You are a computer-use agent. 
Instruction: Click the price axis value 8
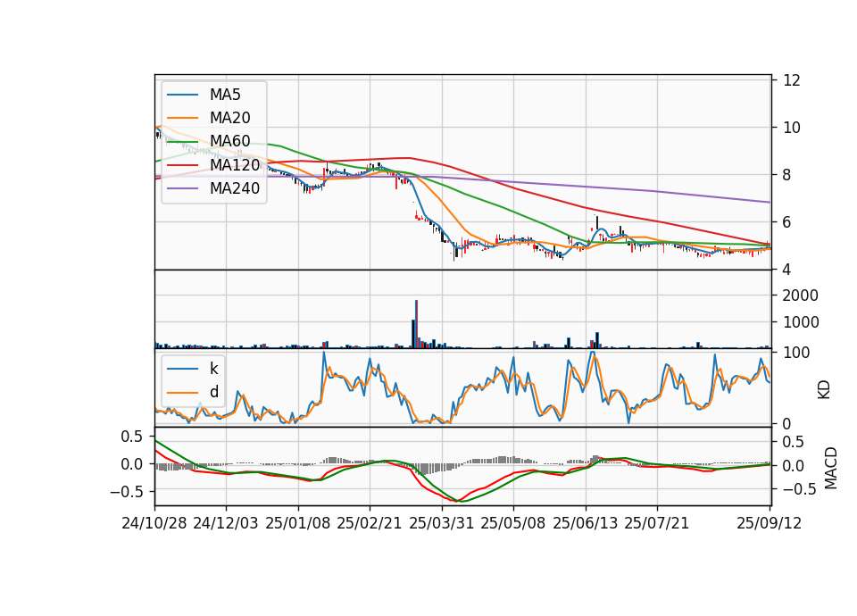[786, 175]
